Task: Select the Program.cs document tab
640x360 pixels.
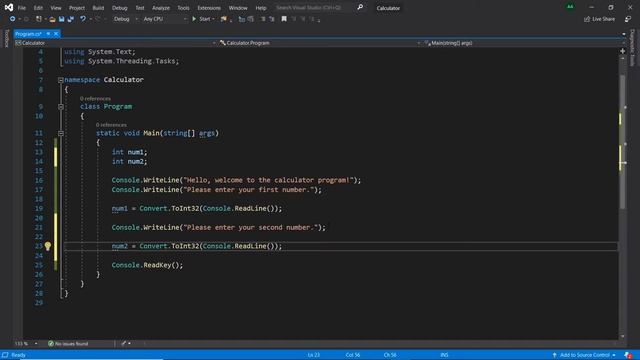Action: click(x=29, y=34)
